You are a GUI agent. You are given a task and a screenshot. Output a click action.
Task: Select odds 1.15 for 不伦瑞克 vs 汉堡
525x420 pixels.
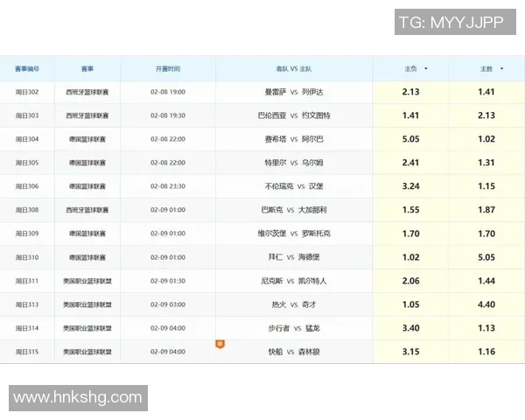[x=486, y=186]
